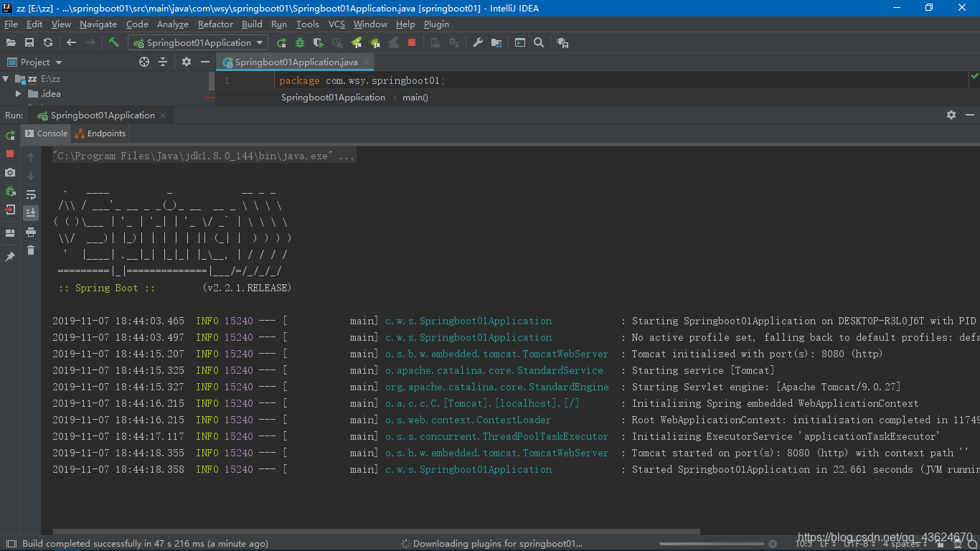Switch to the Console tab
980x551 pixels.
(x=47, y=133)
